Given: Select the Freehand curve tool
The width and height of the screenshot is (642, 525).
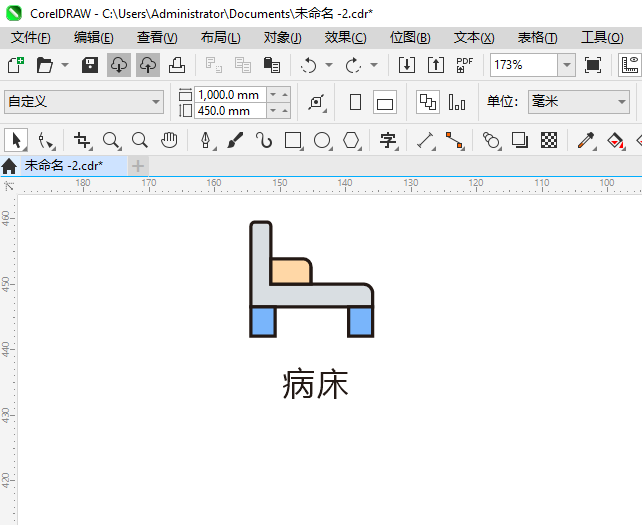Looking at the screenshot, I should pos(264,140).
